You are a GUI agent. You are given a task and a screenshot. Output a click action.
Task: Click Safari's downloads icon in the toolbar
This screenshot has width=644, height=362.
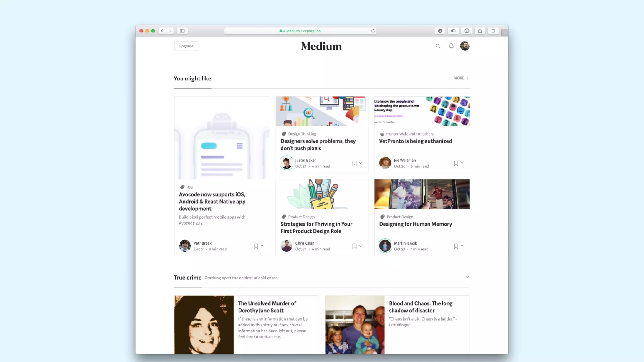point(440,31)
